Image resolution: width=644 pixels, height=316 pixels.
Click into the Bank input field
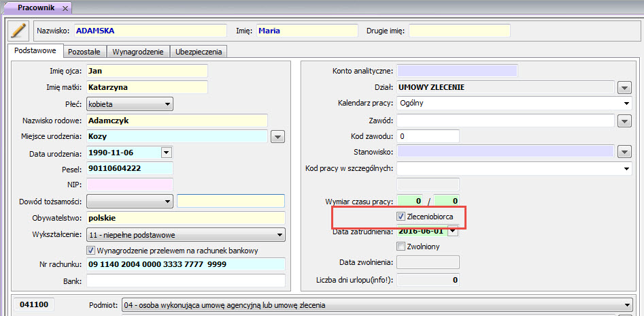pyautogui.click(x=185, y=281)
